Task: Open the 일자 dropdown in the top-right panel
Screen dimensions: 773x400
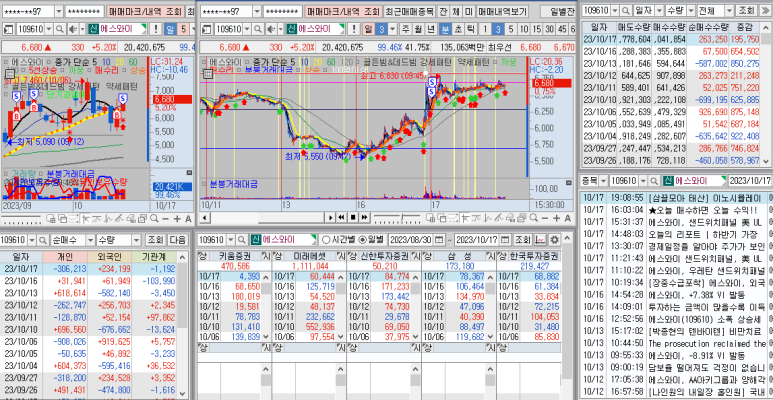Action: pyautogui.click(x=657, y=10)
